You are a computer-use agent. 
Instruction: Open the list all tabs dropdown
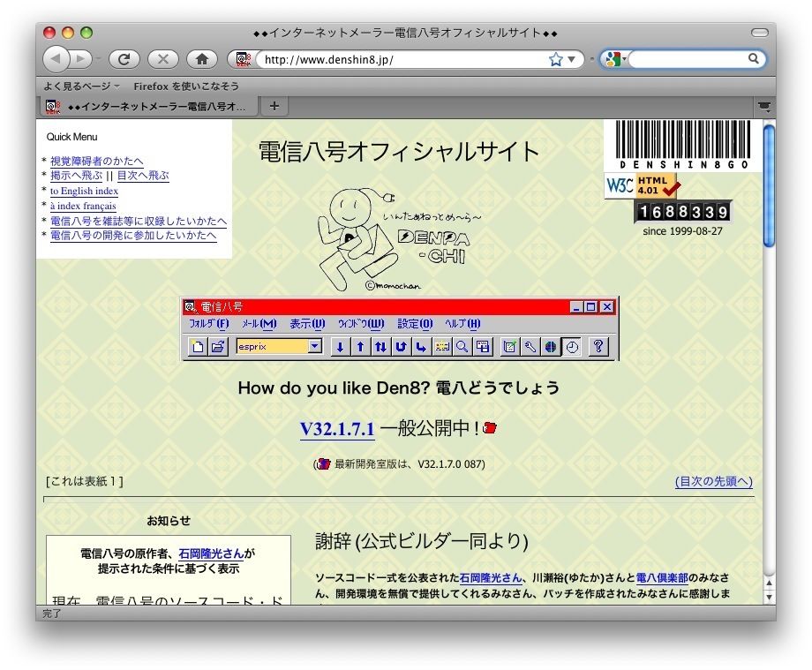pos(764,107)
